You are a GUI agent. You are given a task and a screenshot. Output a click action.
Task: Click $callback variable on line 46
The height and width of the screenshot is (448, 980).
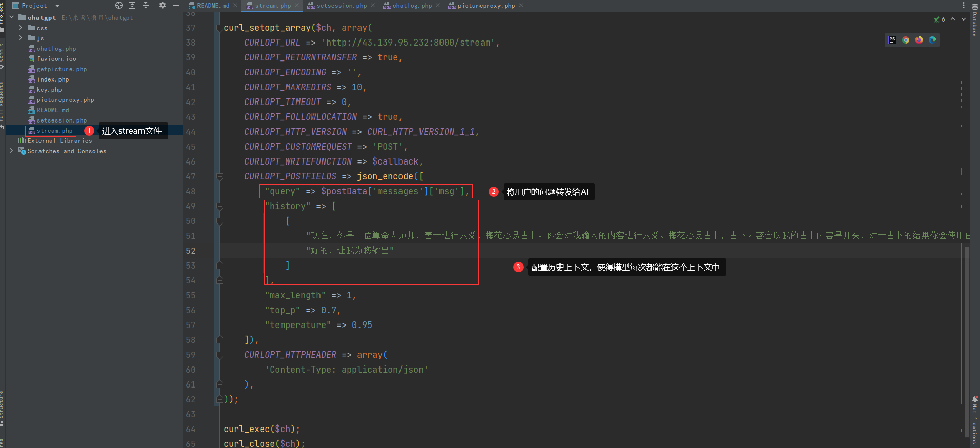pos(395,161)
